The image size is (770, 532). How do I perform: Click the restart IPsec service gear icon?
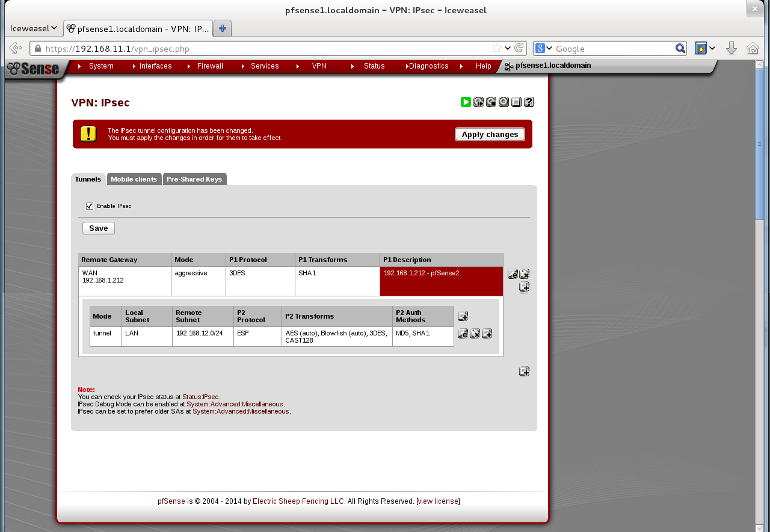478,102
